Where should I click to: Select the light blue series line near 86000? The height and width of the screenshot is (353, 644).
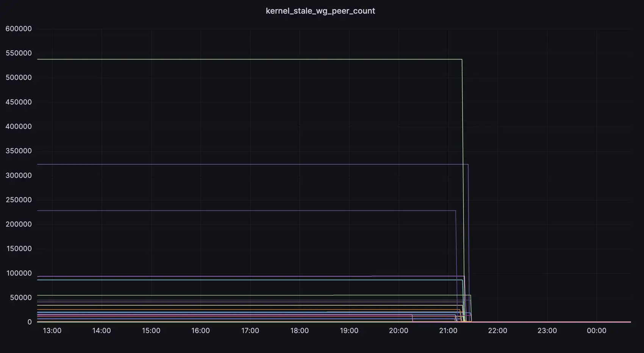pos(250,280)
